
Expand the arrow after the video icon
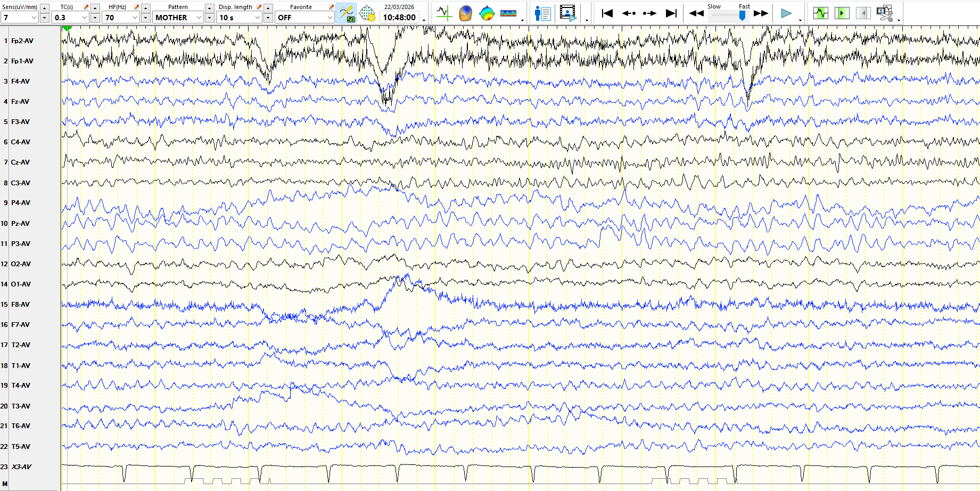point(587,20)
